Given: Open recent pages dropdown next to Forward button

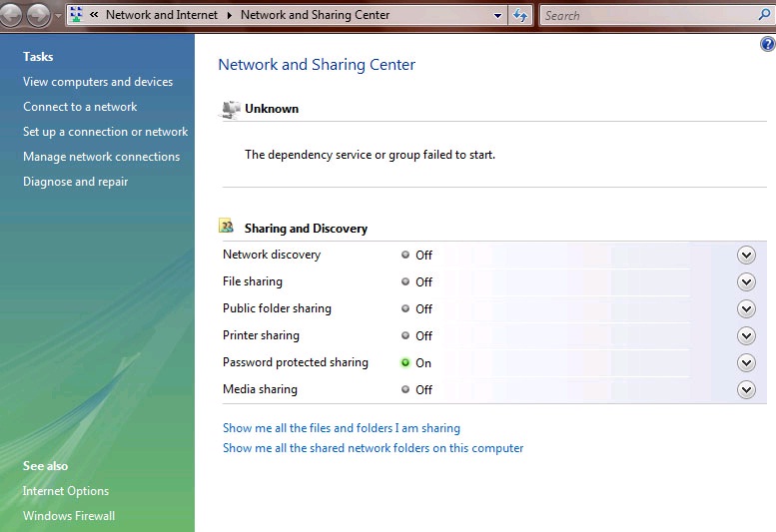Looking at the screenshot, I should (x=58, y=15).
